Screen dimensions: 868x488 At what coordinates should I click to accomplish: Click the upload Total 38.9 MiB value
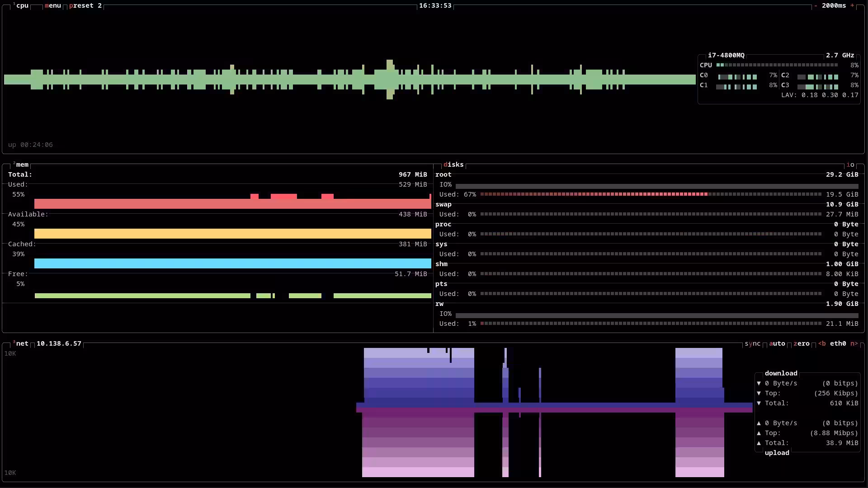[842, 443]
